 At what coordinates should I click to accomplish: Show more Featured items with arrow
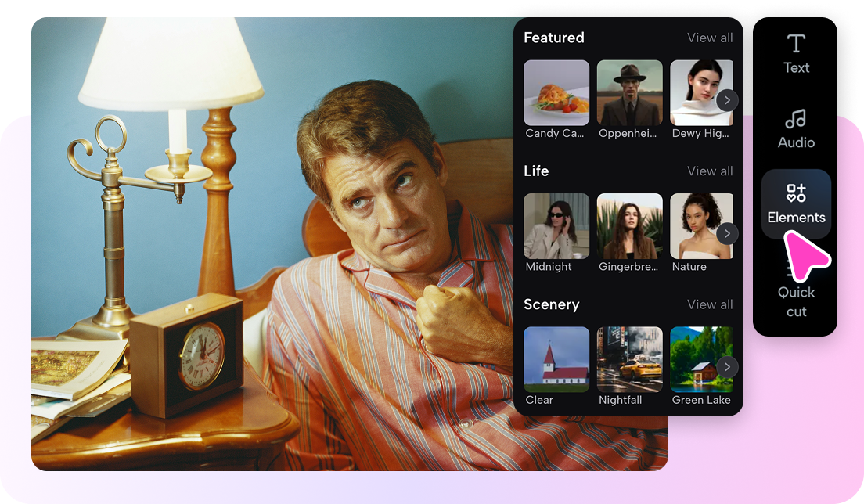(x=727, y=100)
